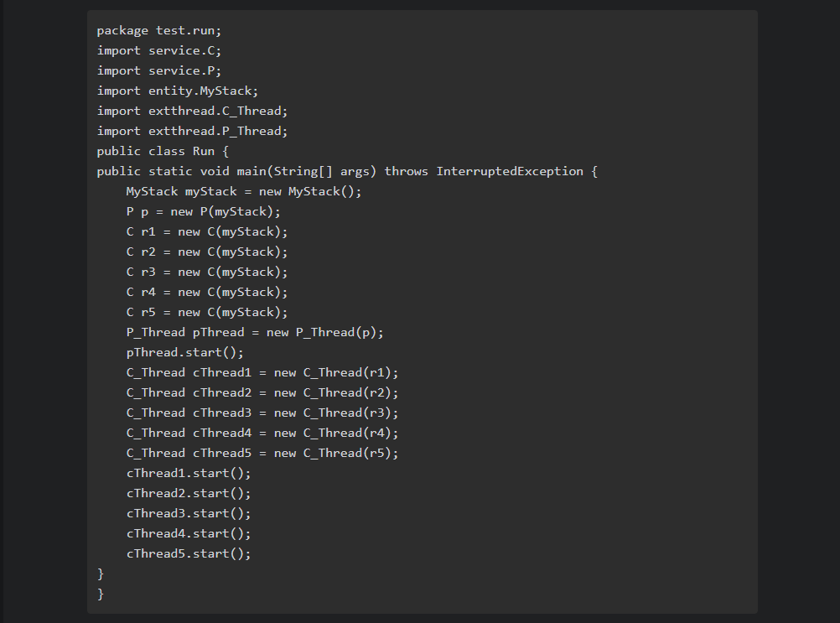The width and height of the screenshot is (840, 623).
Task: Click the 'MyStack myStack = new MyStack();' line
Action: [x=244, y=192]
